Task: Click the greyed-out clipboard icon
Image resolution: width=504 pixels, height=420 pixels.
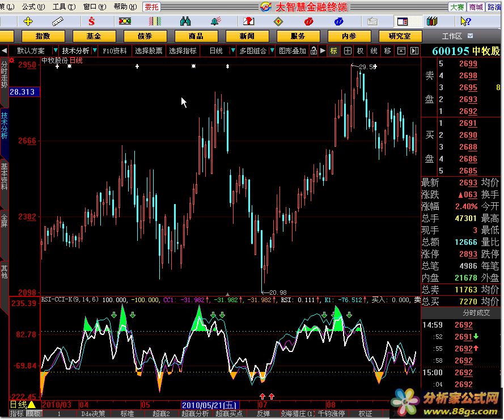Action: click(372, 22)
